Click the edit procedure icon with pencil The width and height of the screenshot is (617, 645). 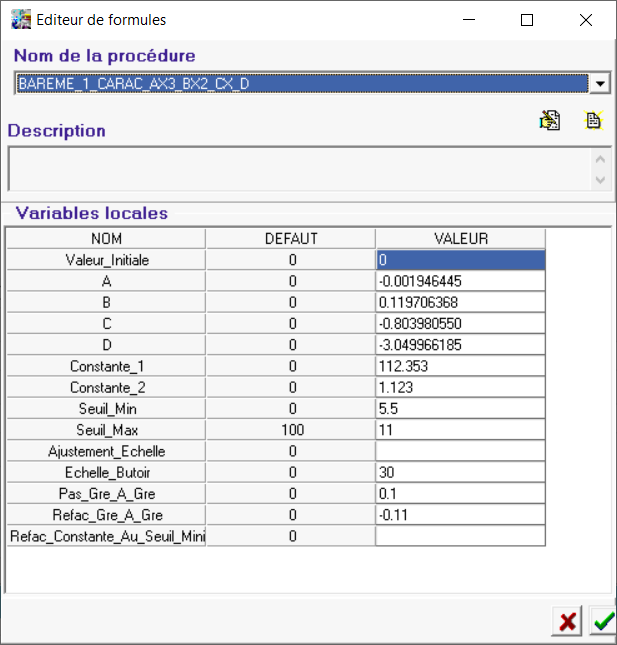coord(549,121)
